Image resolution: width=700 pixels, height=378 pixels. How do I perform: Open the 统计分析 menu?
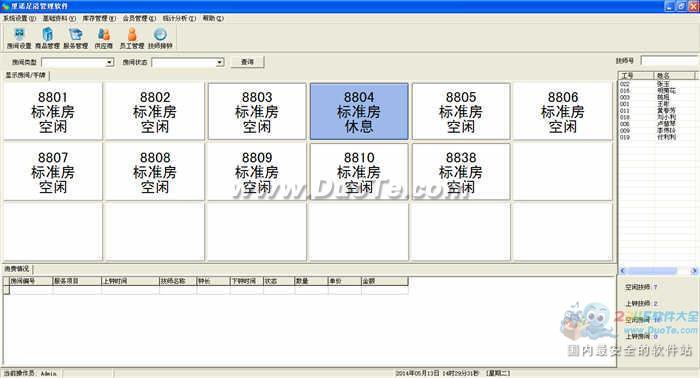[x=179, y=18]
